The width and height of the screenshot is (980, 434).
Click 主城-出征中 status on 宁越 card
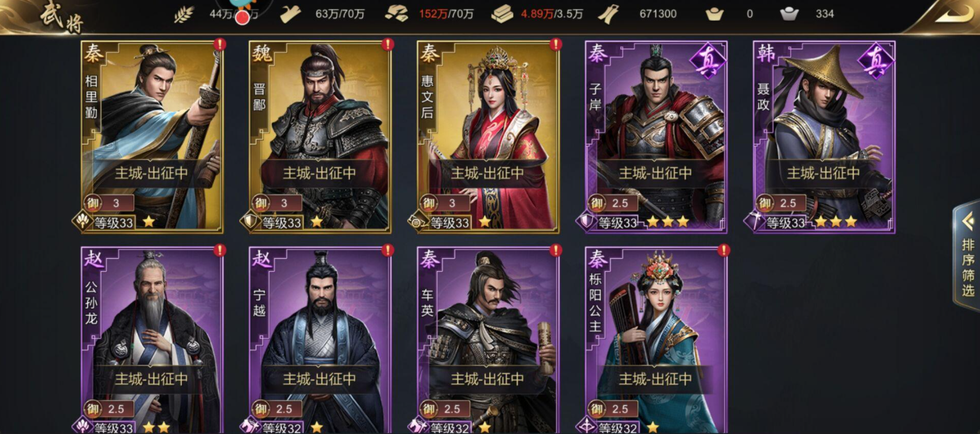click(x=320, y=379)
